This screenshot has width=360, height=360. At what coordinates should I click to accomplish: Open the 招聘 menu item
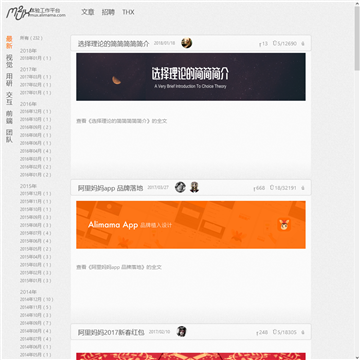pyautogui.click(x=108, y=12)
